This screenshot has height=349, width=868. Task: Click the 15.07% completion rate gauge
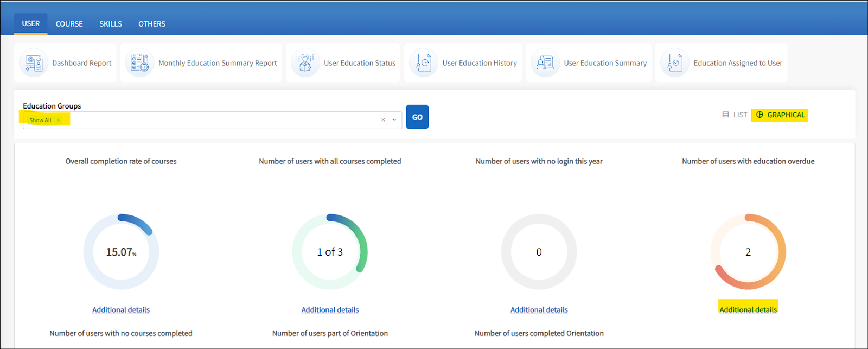pos(121,252)
